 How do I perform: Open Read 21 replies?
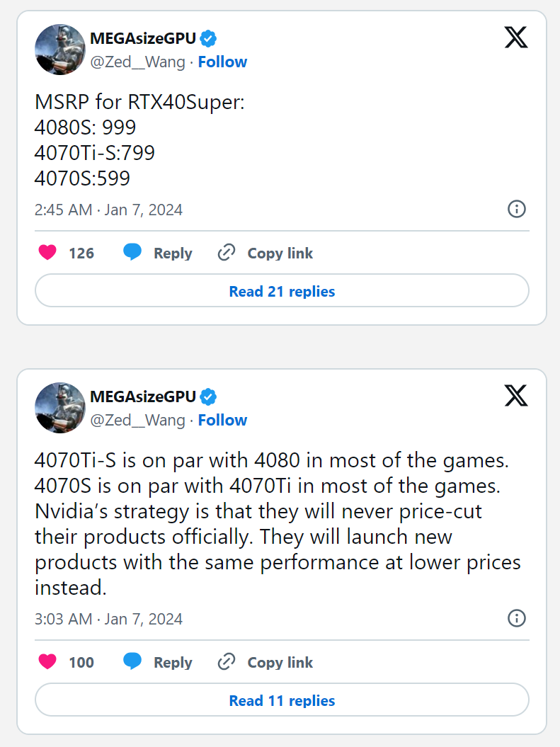(282, 291)
